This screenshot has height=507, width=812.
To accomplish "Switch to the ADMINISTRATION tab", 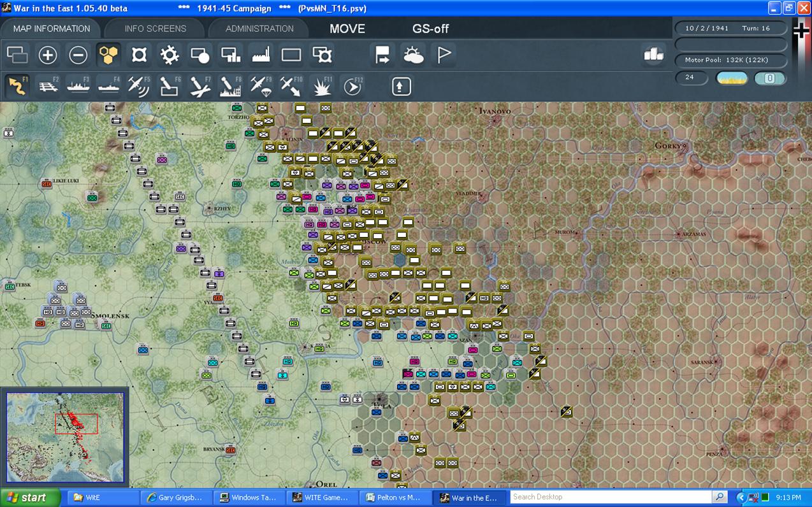I will point(259,29).
